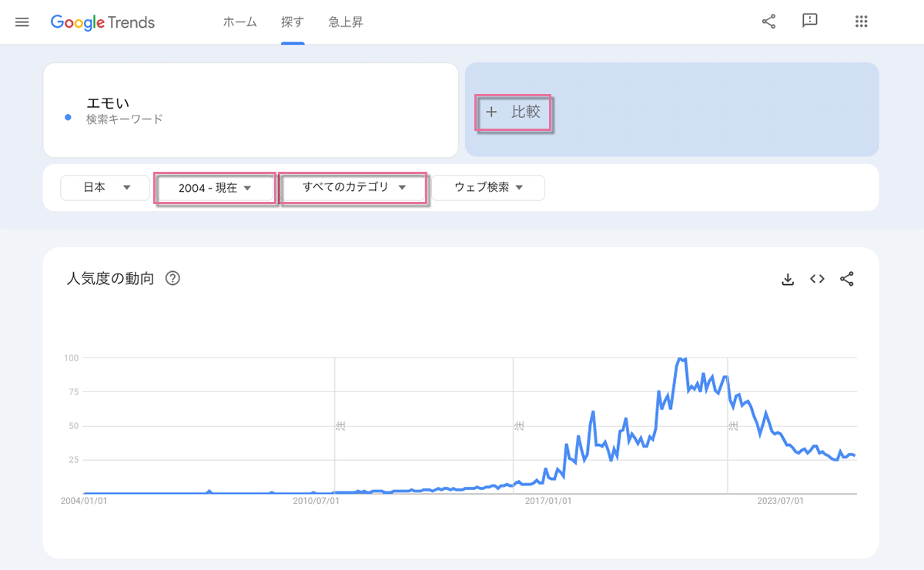Expand the すべてのカテゴリ category selector
This screenshot has height=570, width=924.
(353, 187)
